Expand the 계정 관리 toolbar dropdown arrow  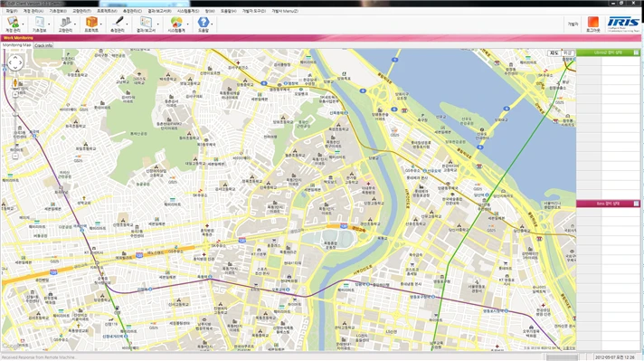pos(23,24)
